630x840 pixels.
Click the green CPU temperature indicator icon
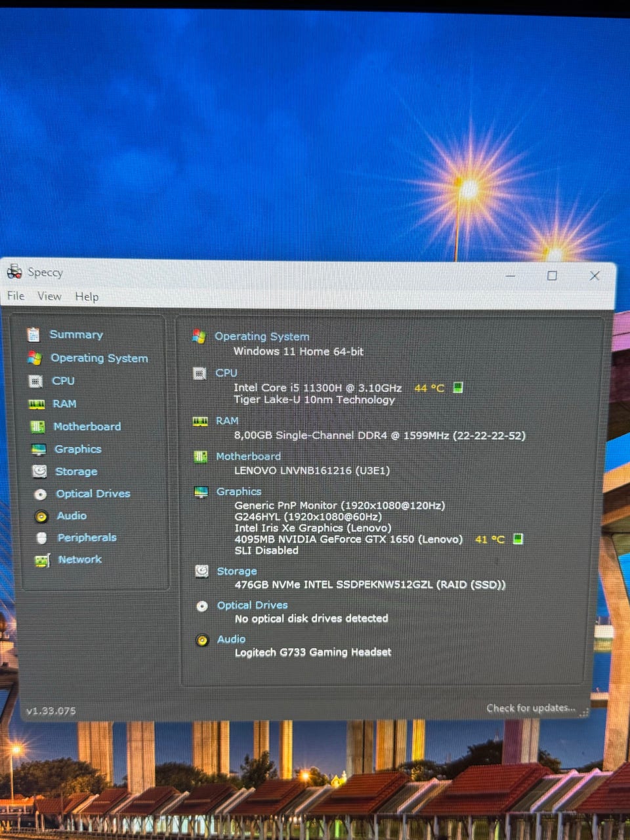[458, 387]
